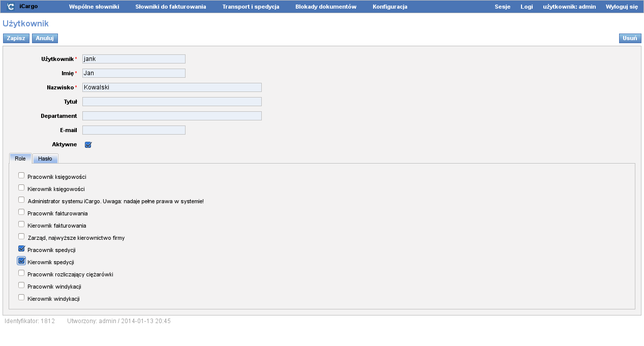Viewport: 644px width, 346px height.
Task: Open Słowniki do fakturowania menu
Action: tap(171, 7)
